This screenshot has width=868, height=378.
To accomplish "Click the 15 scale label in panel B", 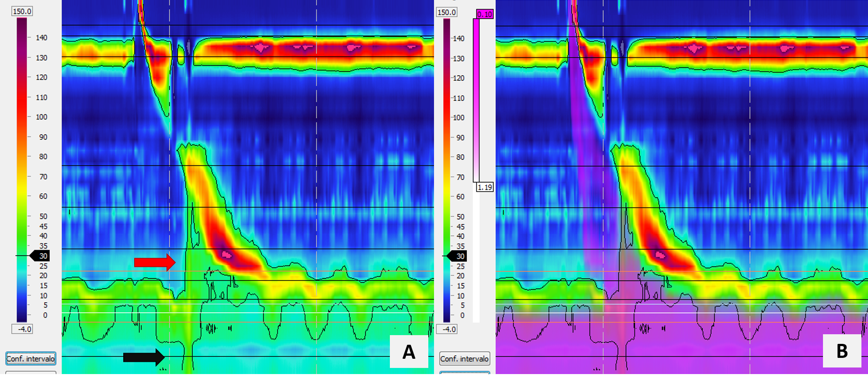I will point(460,286).
